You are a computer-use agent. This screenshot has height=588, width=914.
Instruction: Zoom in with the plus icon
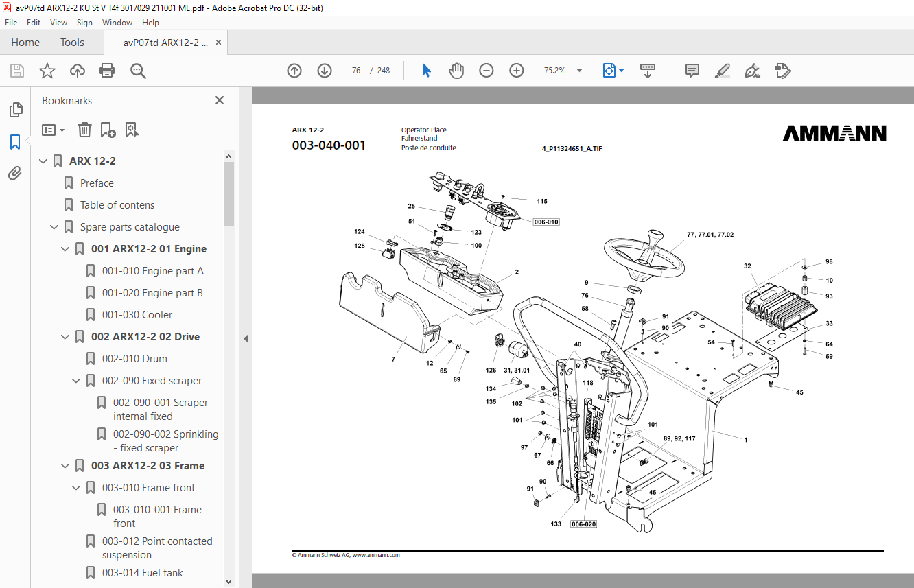517,71
